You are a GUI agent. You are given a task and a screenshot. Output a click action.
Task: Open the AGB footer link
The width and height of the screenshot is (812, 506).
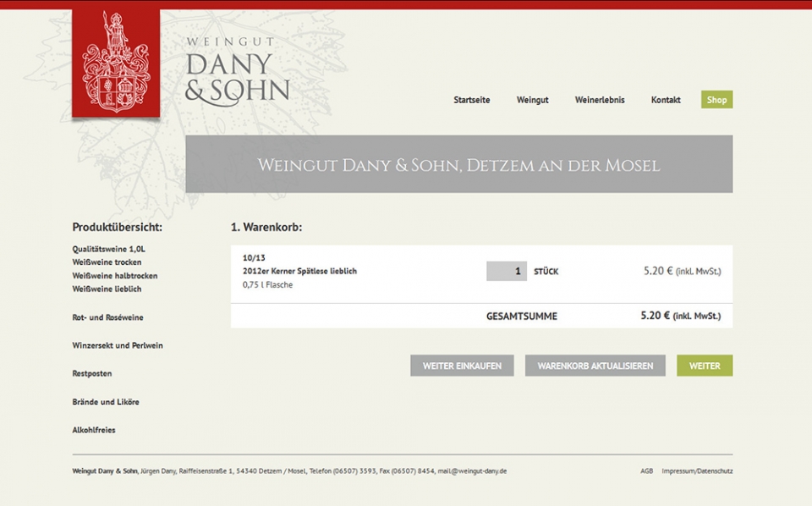pyautogui.click(x=646, y=471)
